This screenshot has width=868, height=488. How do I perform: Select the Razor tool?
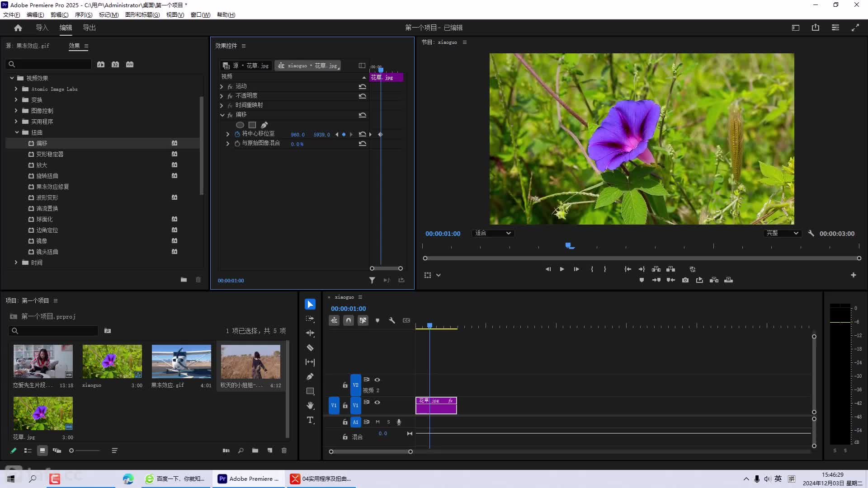pos(310,348)
